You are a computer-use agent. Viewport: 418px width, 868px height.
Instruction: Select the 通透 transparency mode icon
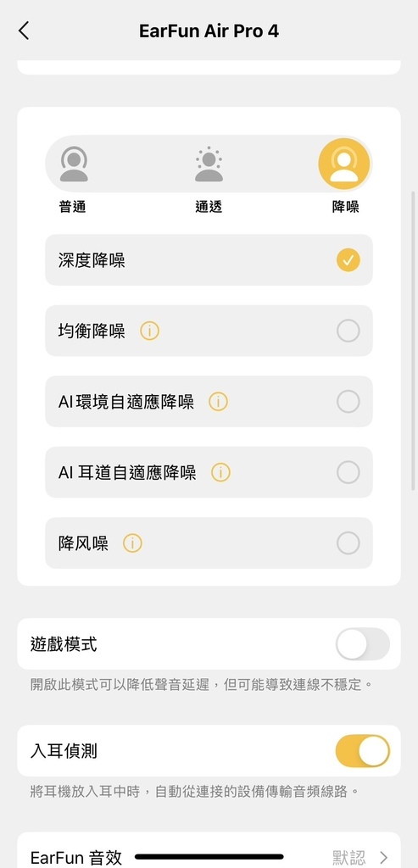click(209, 164)
